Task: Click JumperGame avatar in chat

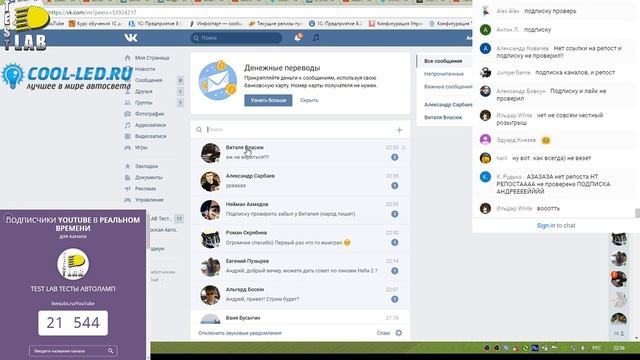Action: (485, 73)
